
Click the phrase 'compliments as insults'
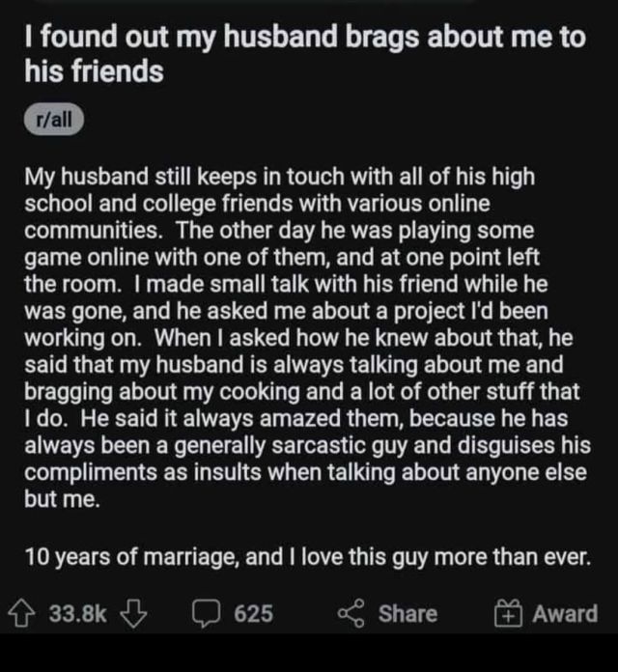tap(143, 473)
